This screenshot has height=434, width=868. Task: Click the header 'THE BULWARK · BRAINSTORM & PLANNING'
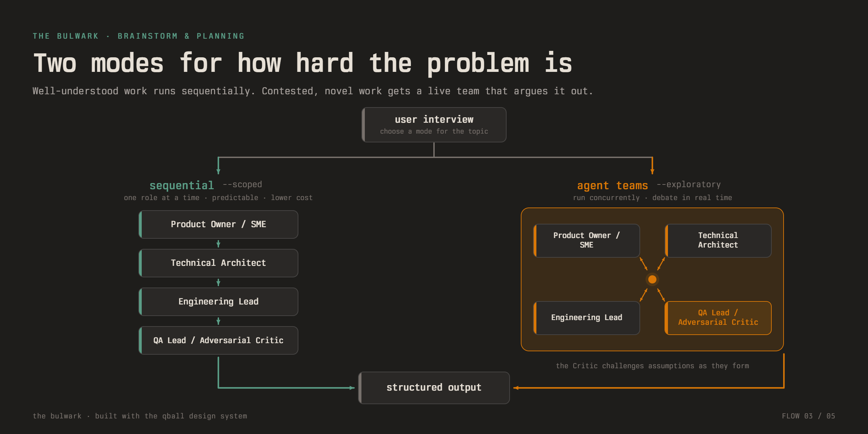139,36
